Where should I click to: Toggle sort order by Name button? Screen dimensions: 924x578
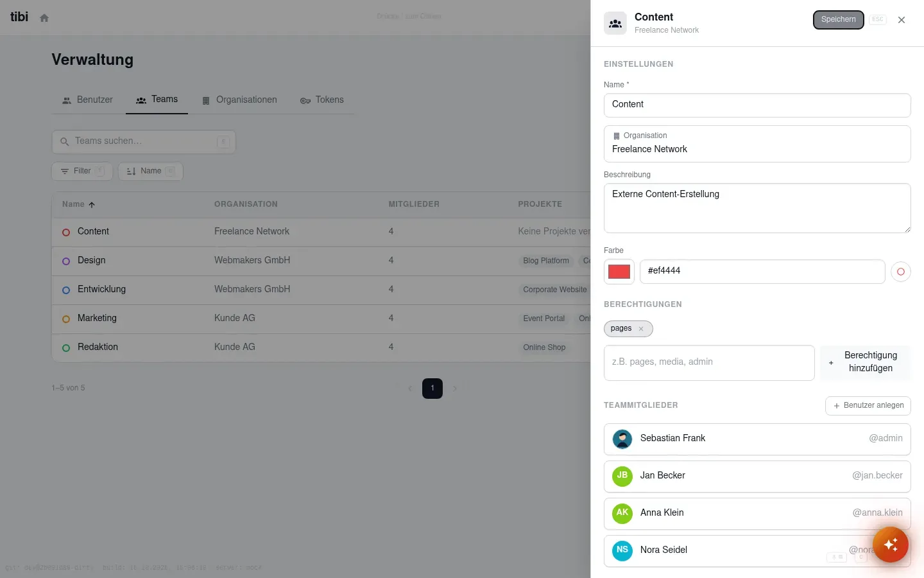click(x=151, y=171)
